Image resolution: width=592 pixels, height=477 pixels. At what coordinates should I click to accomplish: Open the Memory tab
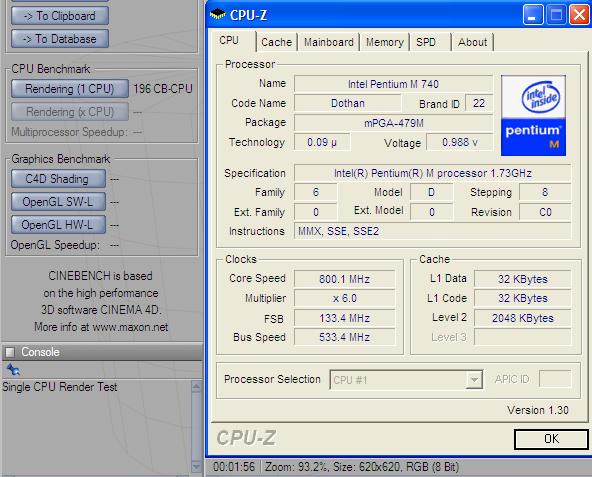click(384, 42)
